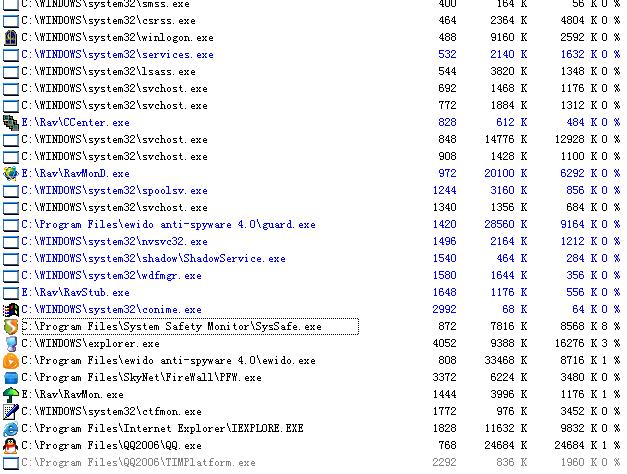Screen dimensions: 627x474
Task: Select the ewido guard.exe process path
Action: click(x=168, y=224)
